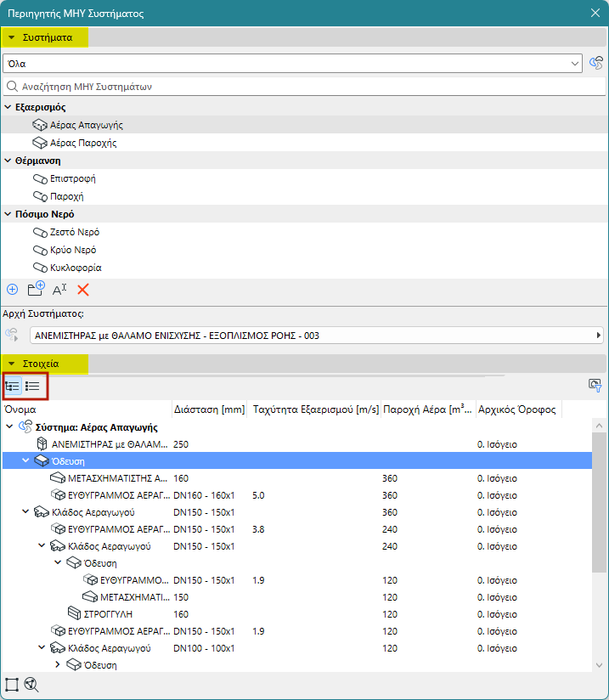Click the DN100 - 100x1 dimension cell
The height and width of the screenshot is (700, 609).
click(x=204, y=648)
